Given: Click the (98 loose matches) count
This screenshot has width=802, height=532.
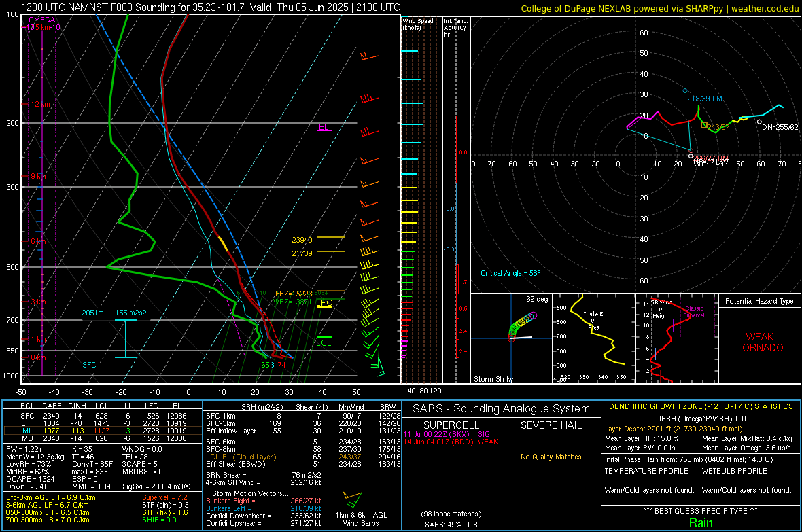Looking at the screenshot, I should point(451,514).
